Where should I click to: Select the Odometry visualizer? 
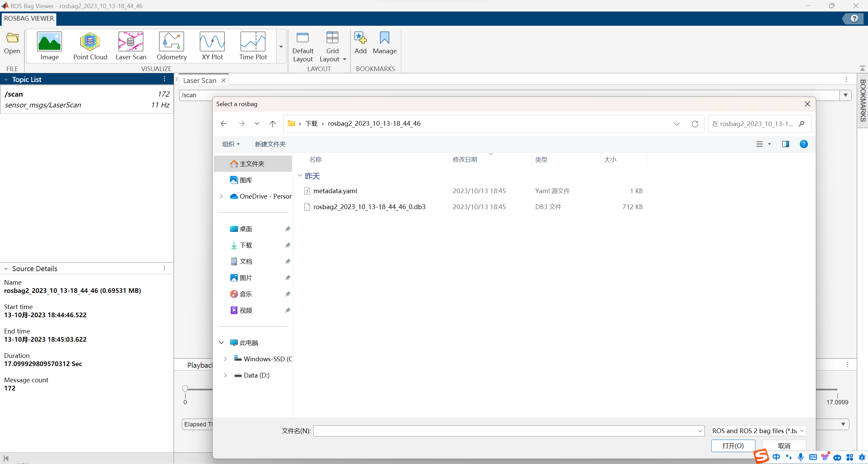pyautogui.click(x=171, y=46)
